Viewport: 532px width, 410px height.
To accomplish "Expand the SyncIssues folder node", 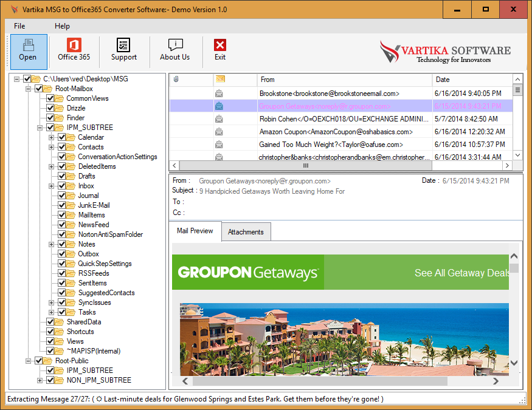I will [51, 302].
